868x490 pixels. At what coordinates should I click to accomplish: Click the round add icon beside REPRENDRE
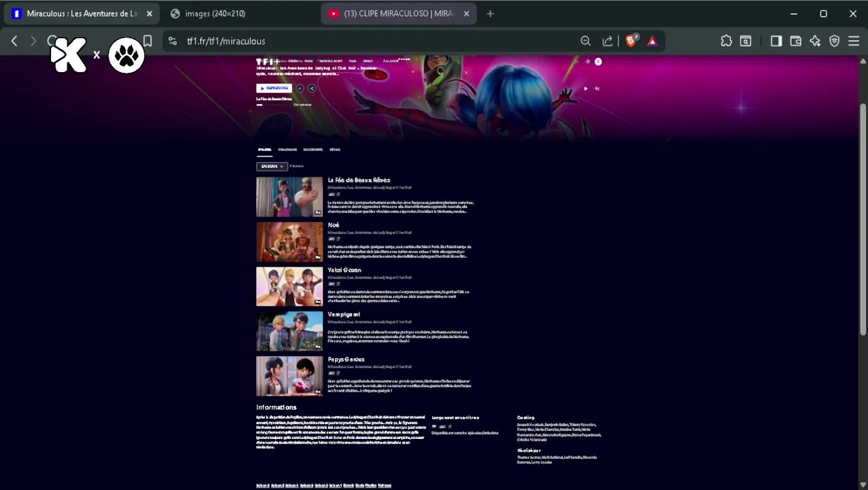click(x=300, y=88)
